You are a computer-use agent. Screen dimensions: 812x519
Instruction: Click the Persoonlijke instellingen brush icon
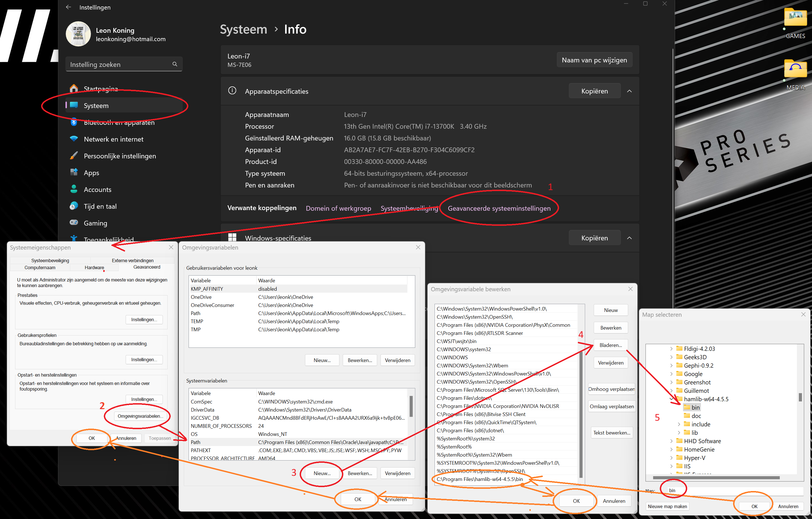(x=74, y=156)
